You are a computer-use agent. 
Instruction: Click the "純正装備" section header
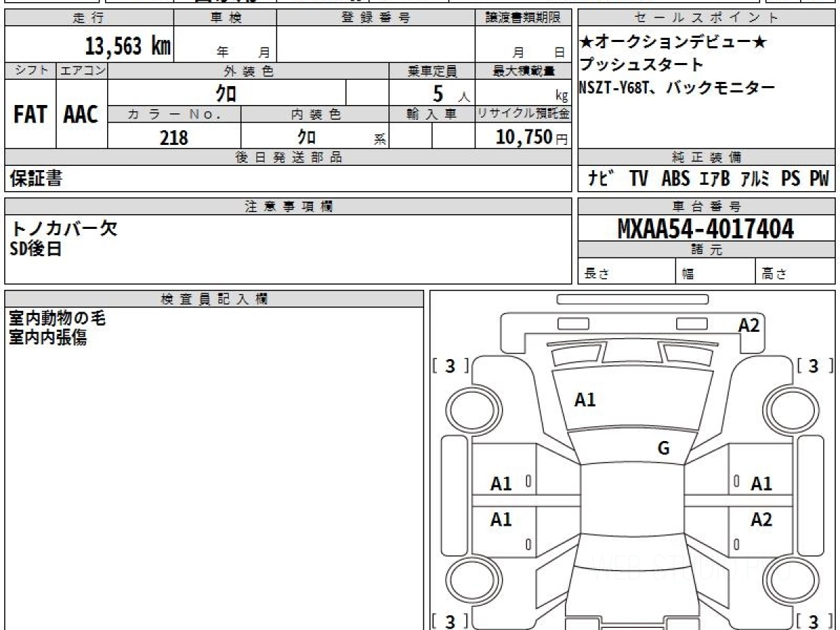point(706,157)
